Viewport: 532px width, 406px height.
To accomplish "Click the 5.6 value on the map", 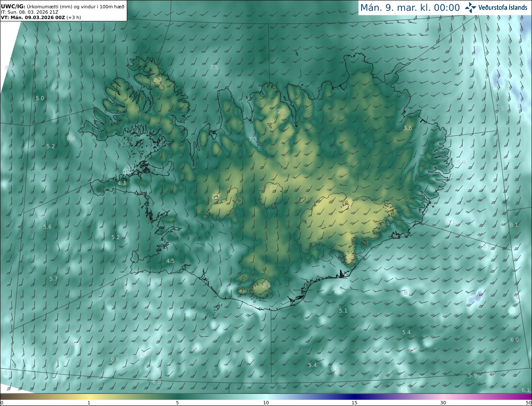I will click(x=47, y=227).
